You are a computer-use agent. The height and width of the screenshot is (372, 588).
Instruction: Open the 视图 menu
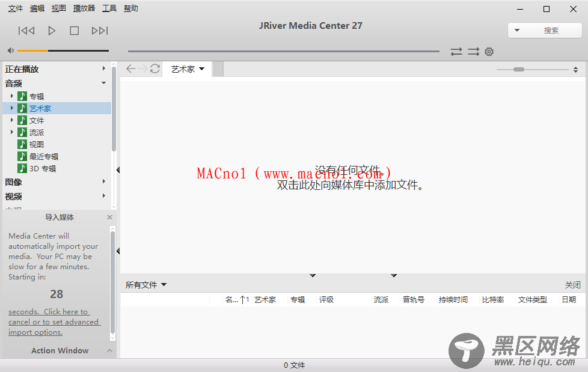58,8
